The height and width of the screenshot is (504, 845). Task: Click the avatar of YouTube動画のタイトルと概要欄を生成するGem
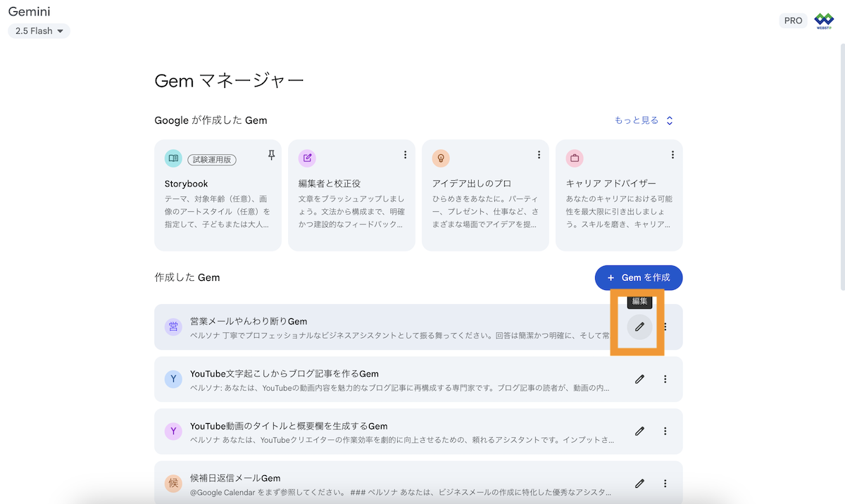pos(173,431)
